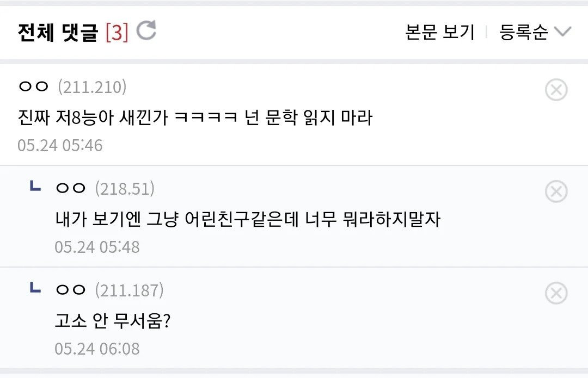588x378 pixels.
Task: Click the red comment count [3]
Action: (x=117, y=33)
